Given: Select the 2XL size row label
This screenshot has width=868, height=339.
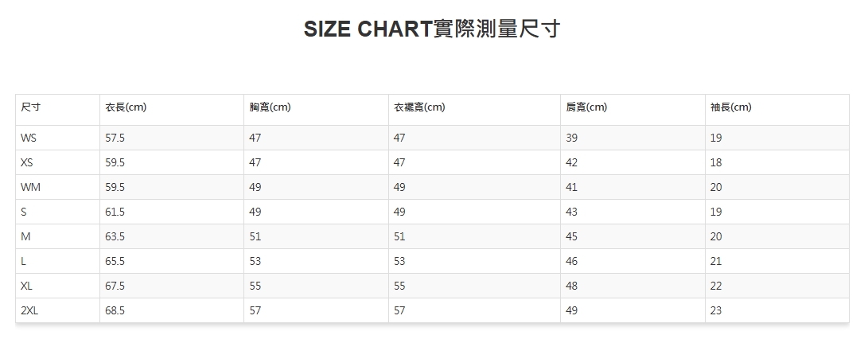Looking at the screenshot, I should [x=30, y=311].
